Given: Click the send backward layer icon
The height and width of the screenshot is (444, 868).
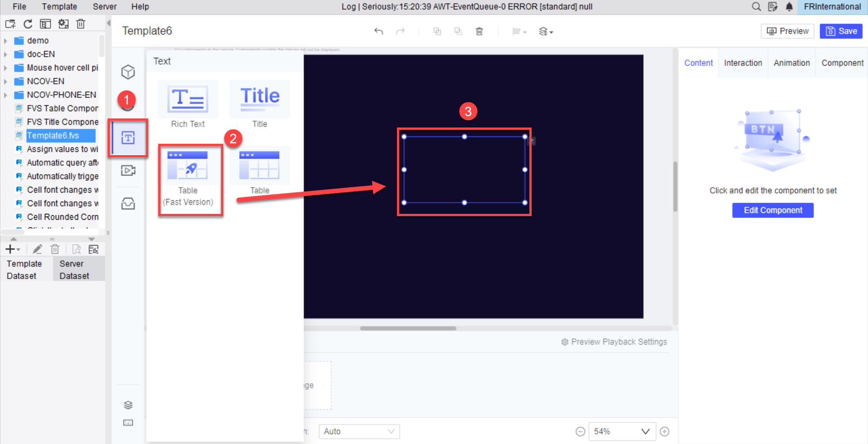Looking at the screenshot, I should point(458,31).
